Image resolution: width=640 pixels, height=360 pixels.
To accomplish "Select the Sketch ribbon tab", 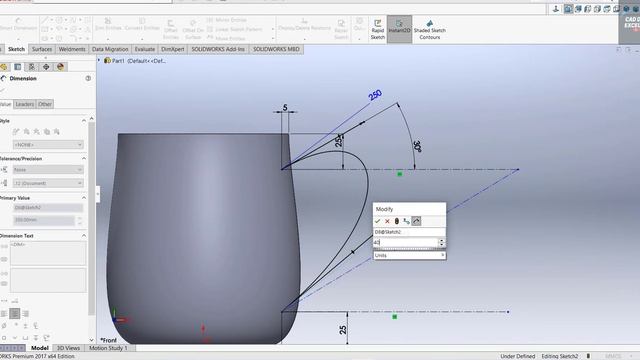I will click(x=16, y=49).
